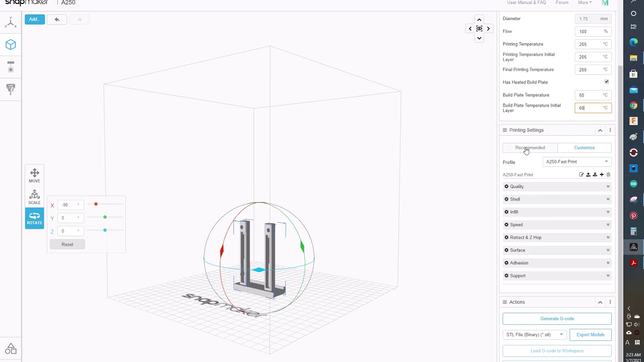The height and width of the screenshot is (362, 644).
Task: Export profile with download icon
Action: pos(595,174)
